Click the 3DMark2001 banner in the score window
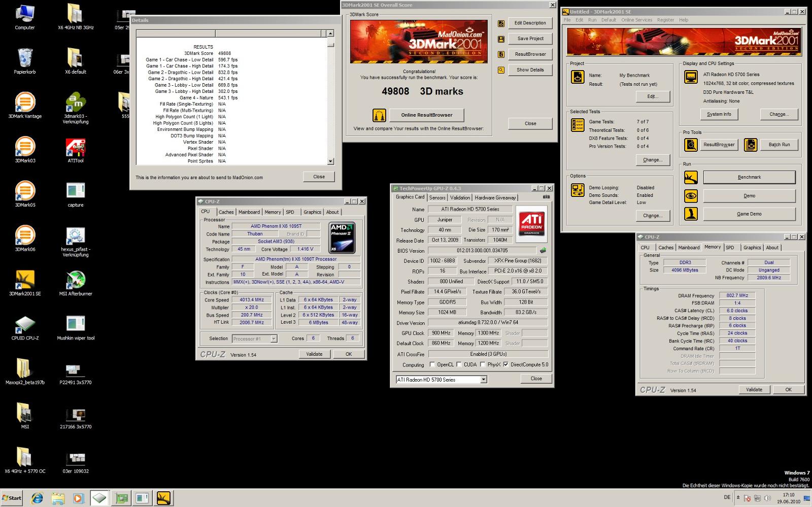812x507 pixels. click(419, 42)
